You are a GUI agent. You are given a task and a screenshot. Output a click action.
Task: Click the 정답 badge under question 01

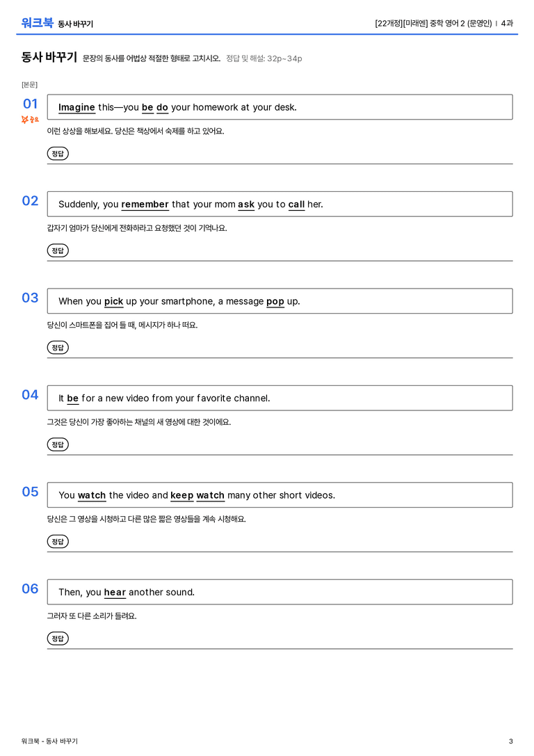[58, 154]
